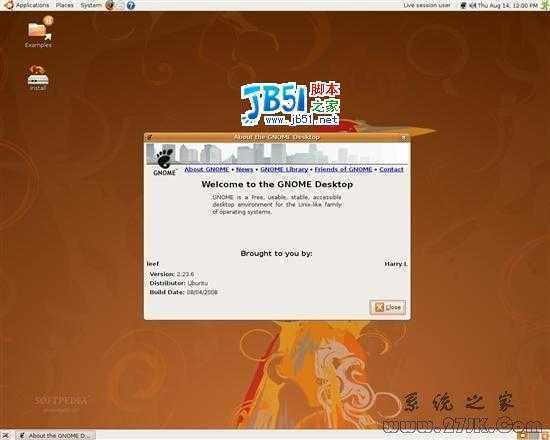Launch Evolution mail from the top panel
This screenshot has height=440, width=550.
pyautogui.click(x=120, y=5)
